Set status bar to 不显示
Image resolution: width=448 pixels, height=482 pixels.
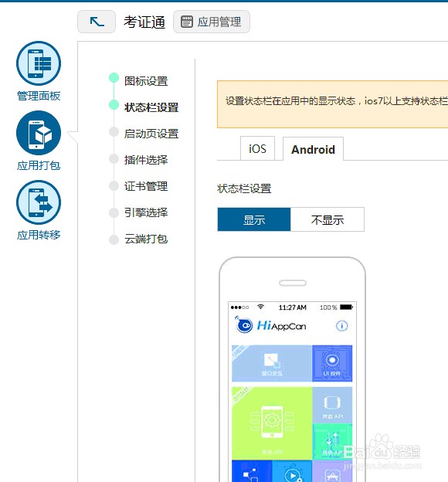pyautogui.click(x=328, y=219)
